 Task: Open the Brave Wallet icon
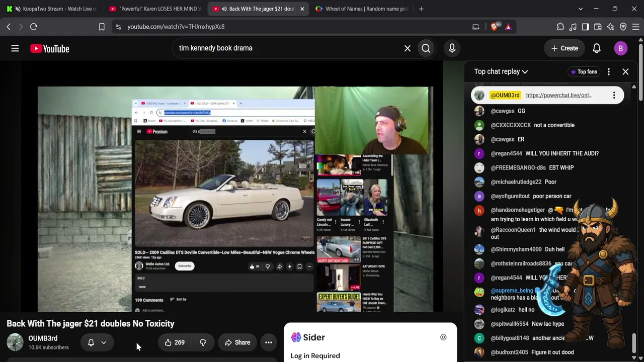tap(598, 27)
